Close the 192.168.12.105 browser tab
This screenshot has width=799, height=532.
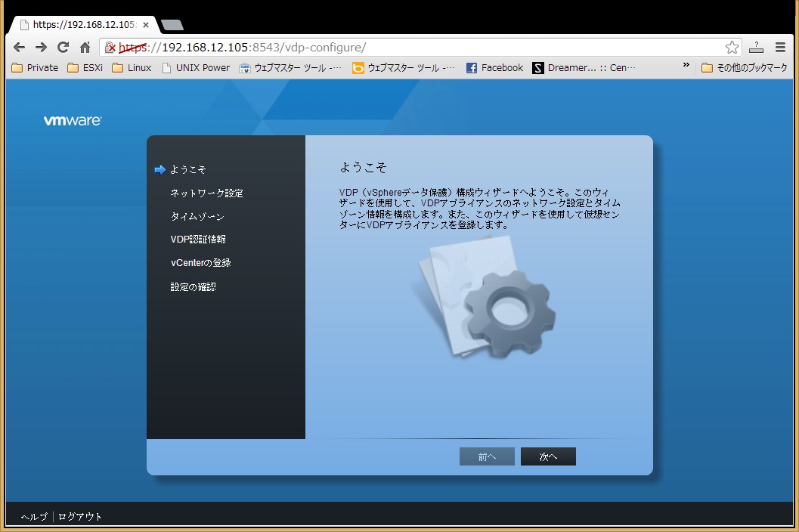[x=146, y=24]
